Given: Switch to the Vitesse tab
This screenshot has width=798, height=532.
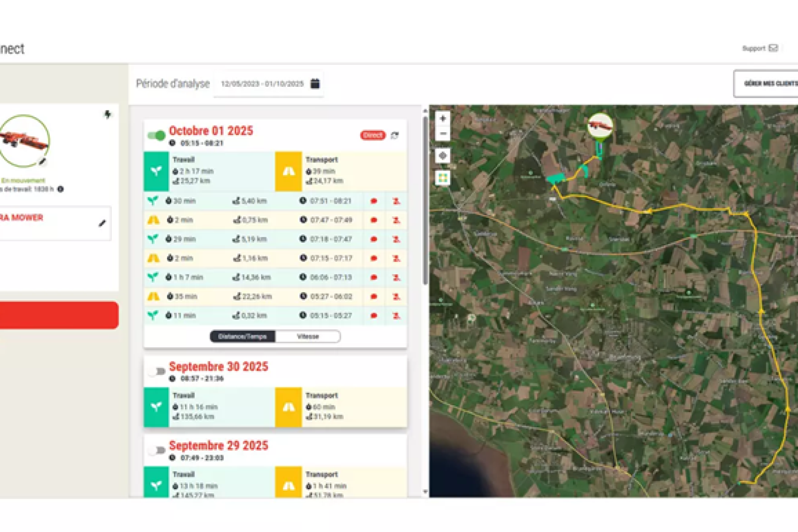Looking at the screenshot, I should click(308, 337).
